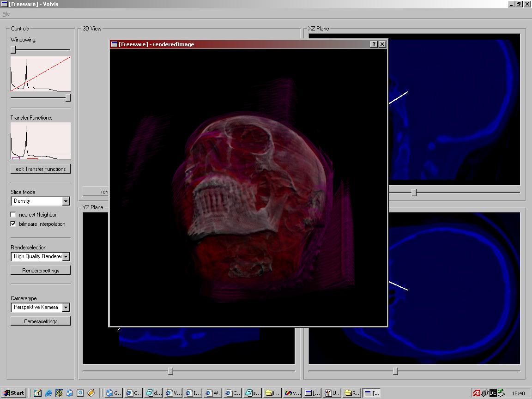Viewport: 532px width, 399px height.
Task: Close the renderedImage window
Action: (x=382, y=44)
